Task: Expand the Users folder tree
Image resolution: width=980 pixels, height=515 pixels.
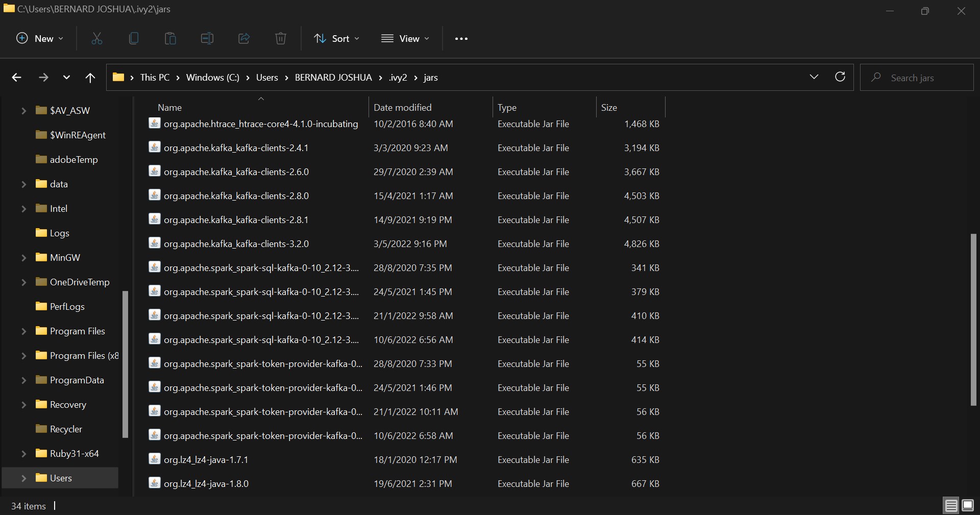Action: [x=23, y=478]
